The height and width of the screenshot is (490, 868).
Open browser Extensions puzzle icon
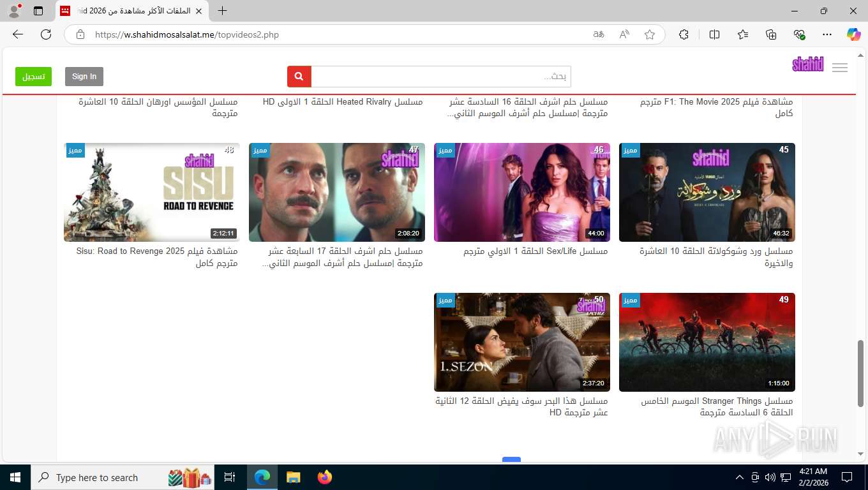(684, 34)
